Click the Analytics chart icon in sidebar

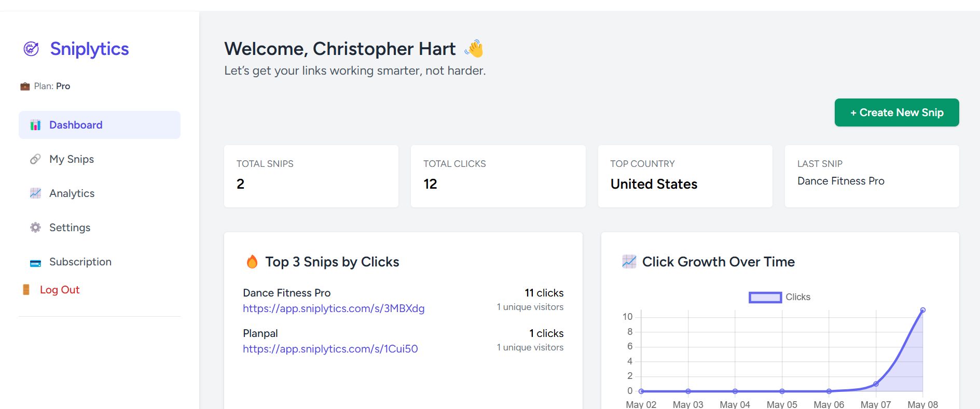(35, 193)
